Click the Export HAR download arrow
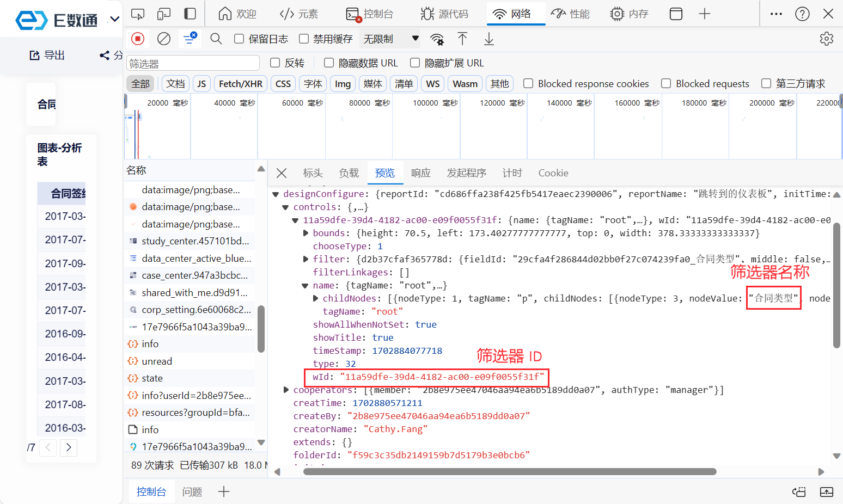This screenshot has height=504, width=843. 489,39
